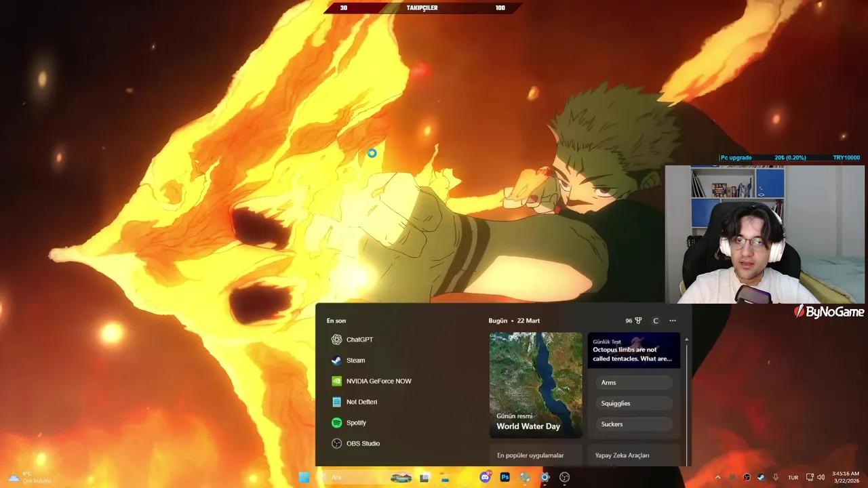Open the three-dot options menu in panel

pos(673,321)
